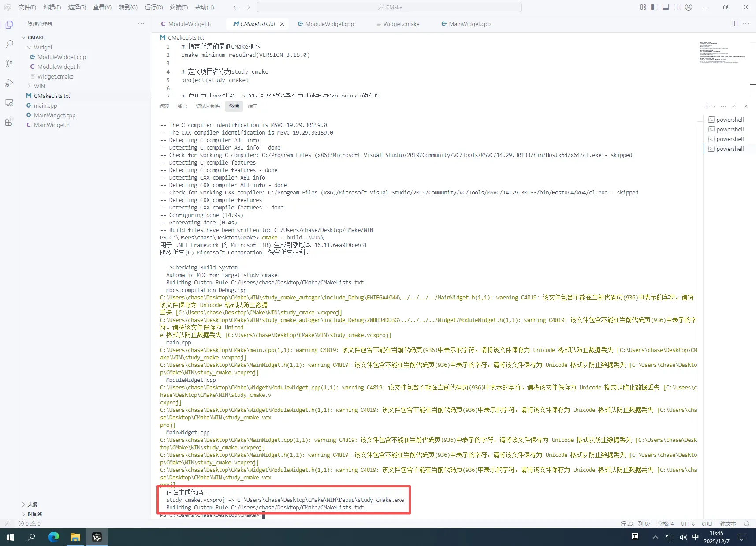756x546 pixels.
Task: Switch to the Widget.cmake editor tab
Action: coord(398,24)
